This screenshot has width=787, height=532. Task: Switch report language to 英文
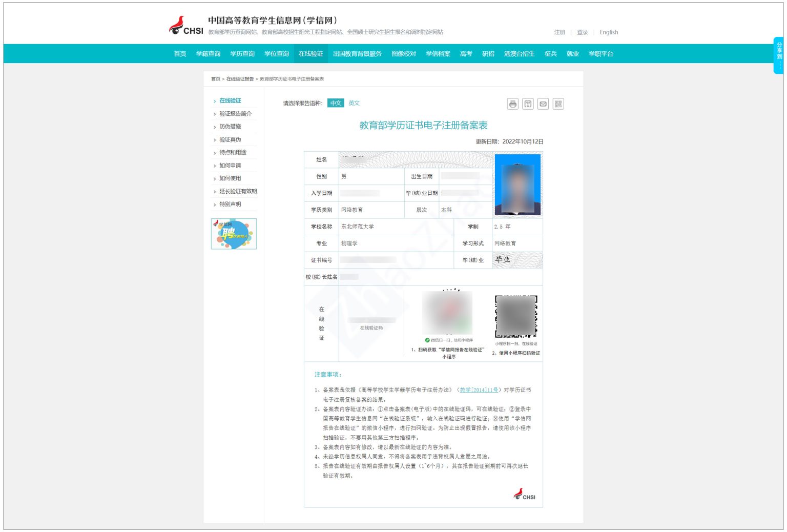click(x=354, y=103)
